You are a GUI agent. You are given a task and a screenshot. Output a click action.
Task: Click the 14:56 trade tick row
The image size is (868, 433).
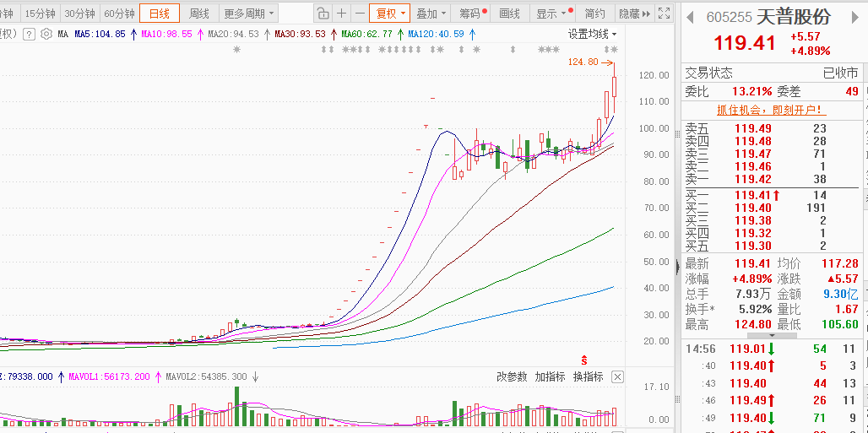[771, 349]
